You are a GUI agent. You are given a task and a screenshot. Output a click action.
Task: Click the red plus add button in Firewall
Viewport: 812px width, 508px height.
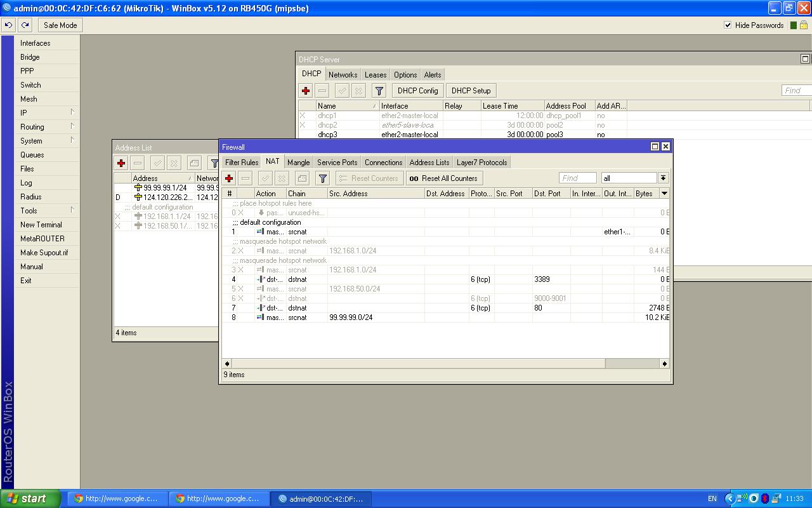(x=229, y=178)
